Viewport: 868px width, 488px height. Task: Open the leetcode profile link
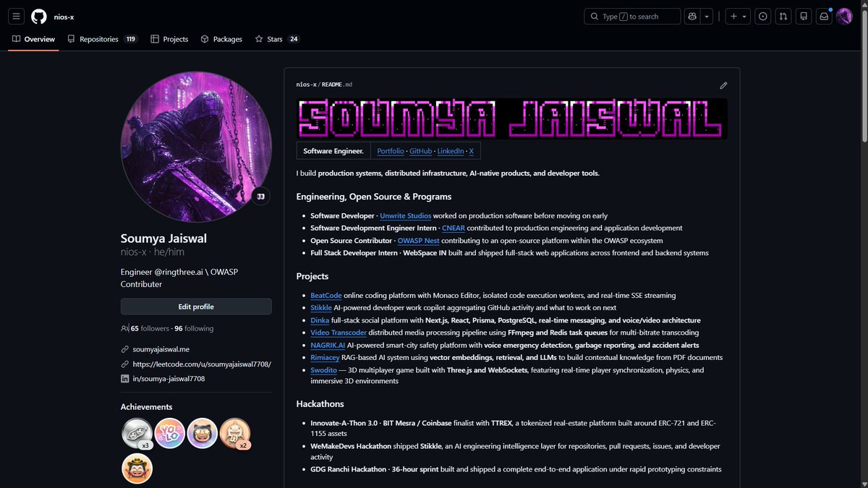[202, 364]
